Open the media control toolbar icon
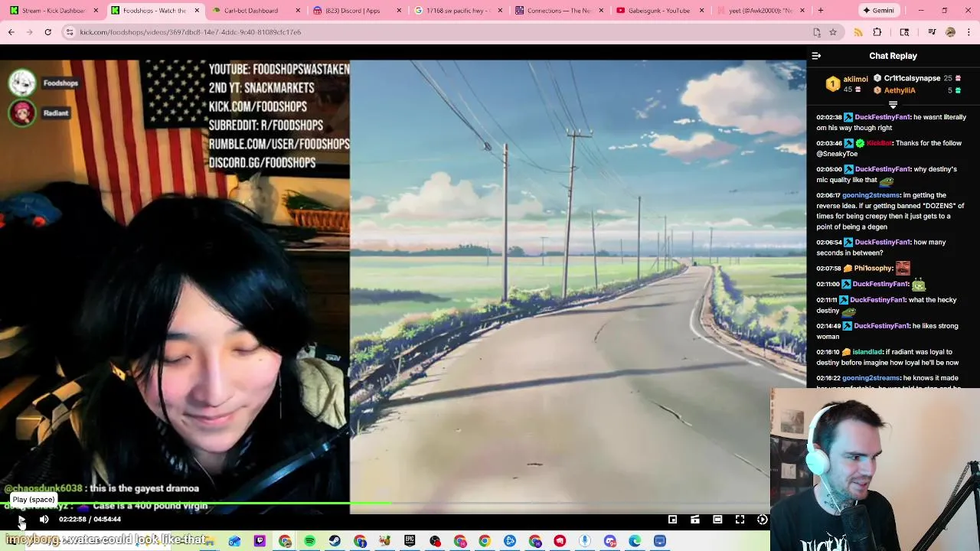Screen dimensions: 980x551 [932, 32]
